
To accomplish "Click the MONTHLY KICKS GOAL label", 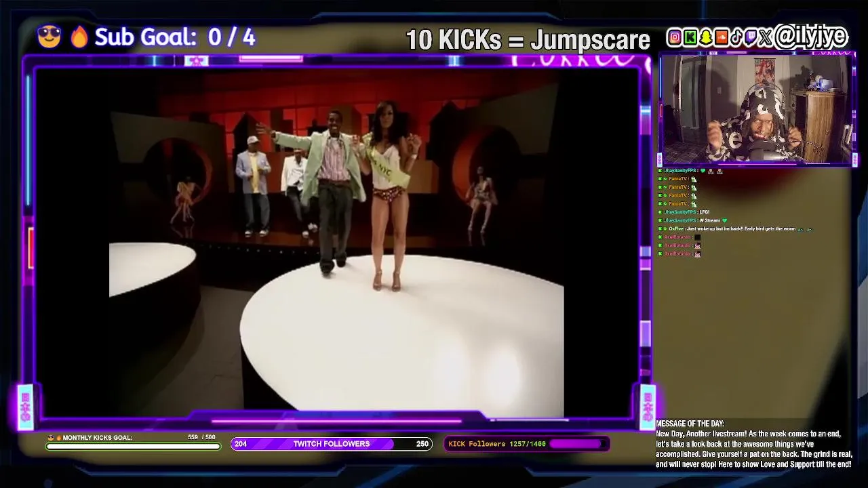I will click(98, 438).
